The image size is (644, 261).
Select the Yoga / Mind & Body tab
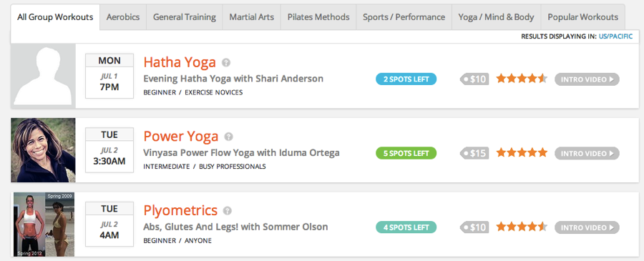pyautogui.click(x=496, y=17)
